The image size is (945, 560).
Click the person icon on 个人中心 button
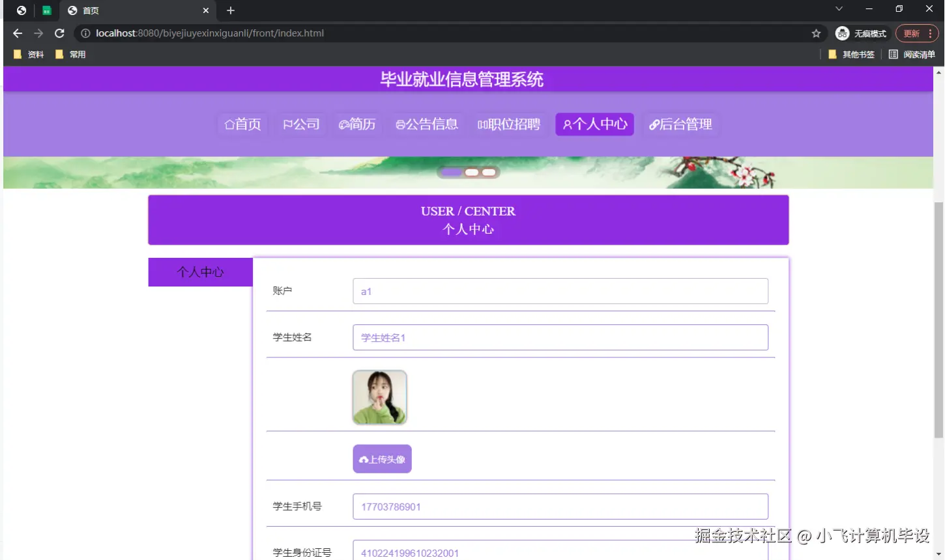[566, 124]
